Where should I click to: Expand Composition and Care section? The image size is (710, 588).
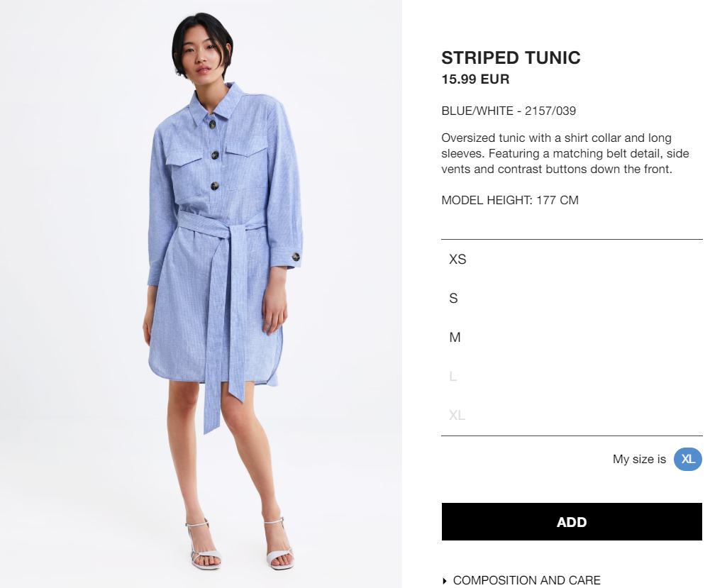tap(521, 580)
